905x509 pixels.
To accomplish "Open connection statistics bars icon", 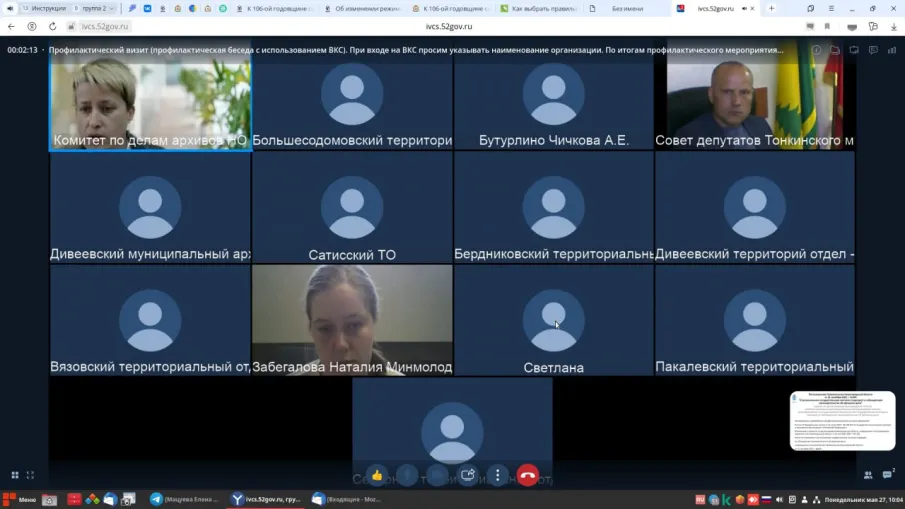I will [892, 50].
